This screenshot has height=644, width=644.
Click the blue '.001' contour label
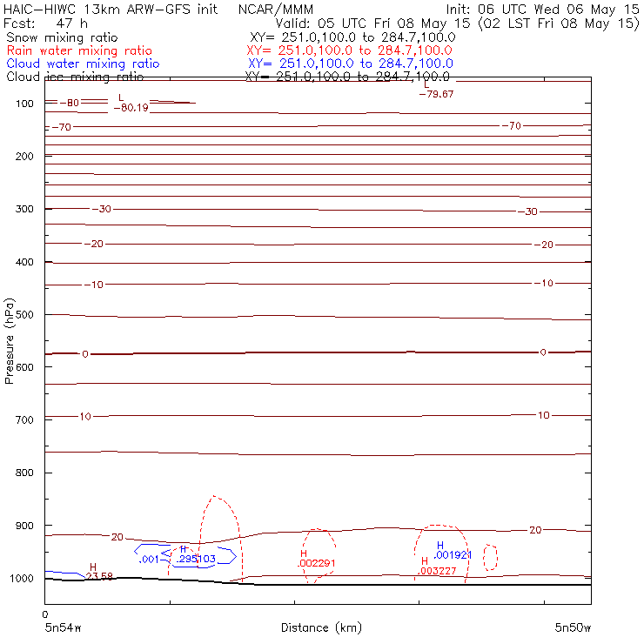(x=149, y=560)
